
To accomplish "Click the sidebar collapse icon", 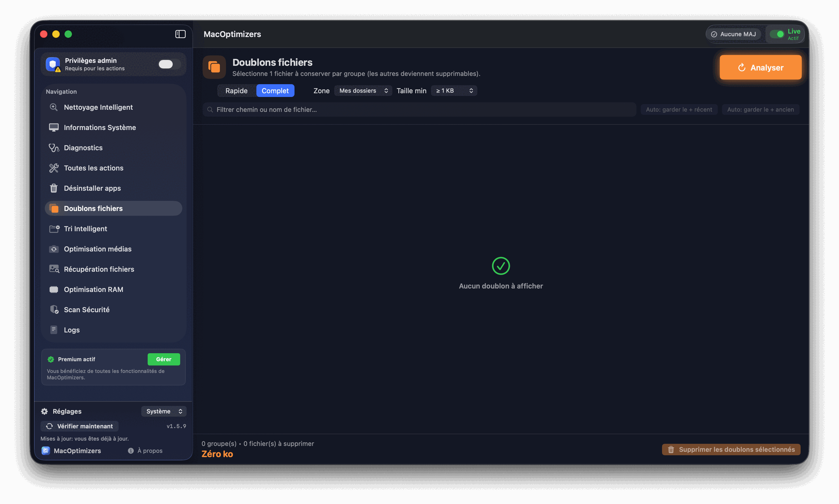I will [180, 34].
